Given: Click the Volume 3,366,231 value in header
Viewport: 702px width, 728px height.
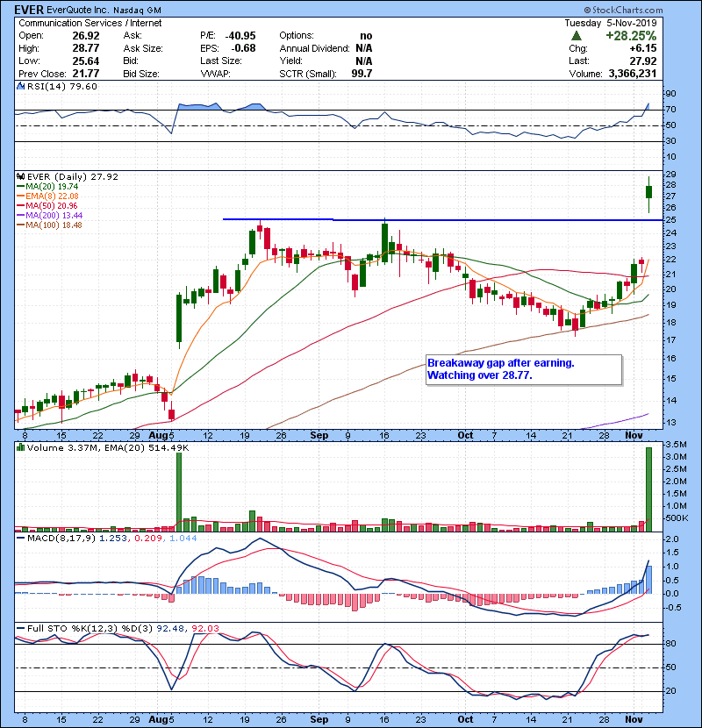Looking at the screenshot, I should [x=633, y=74].
